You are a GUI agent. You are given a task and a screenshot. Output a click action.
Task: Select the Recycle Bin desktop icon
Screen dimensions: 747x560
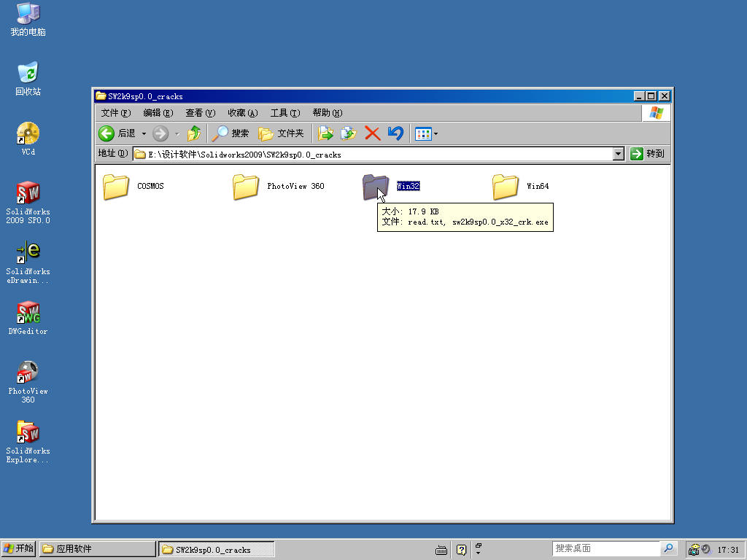[x=28, y=79]
